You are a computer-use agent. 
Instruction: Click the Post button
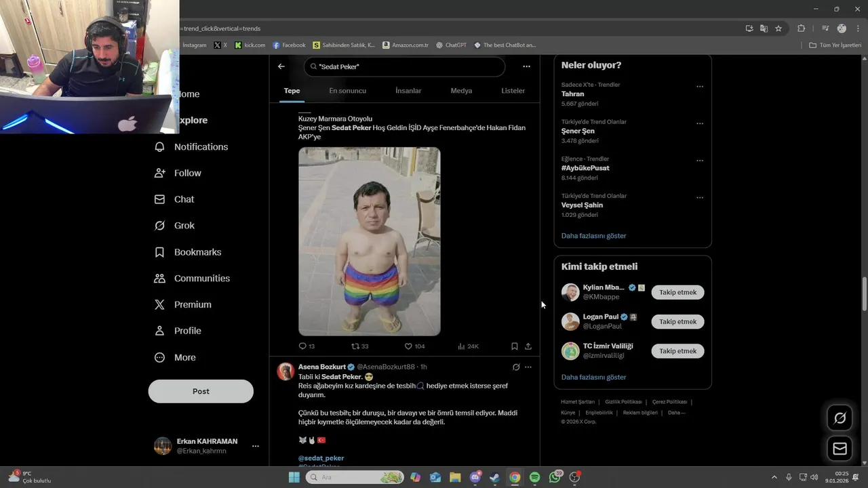(x=201, y=391)
